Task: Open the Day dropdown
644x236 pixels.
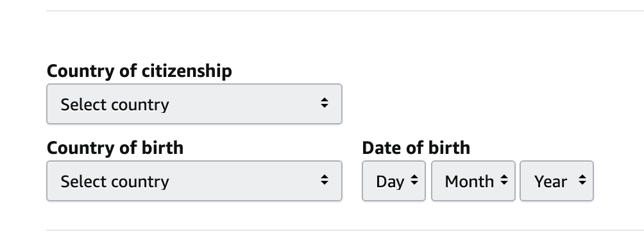Action: 393,181
